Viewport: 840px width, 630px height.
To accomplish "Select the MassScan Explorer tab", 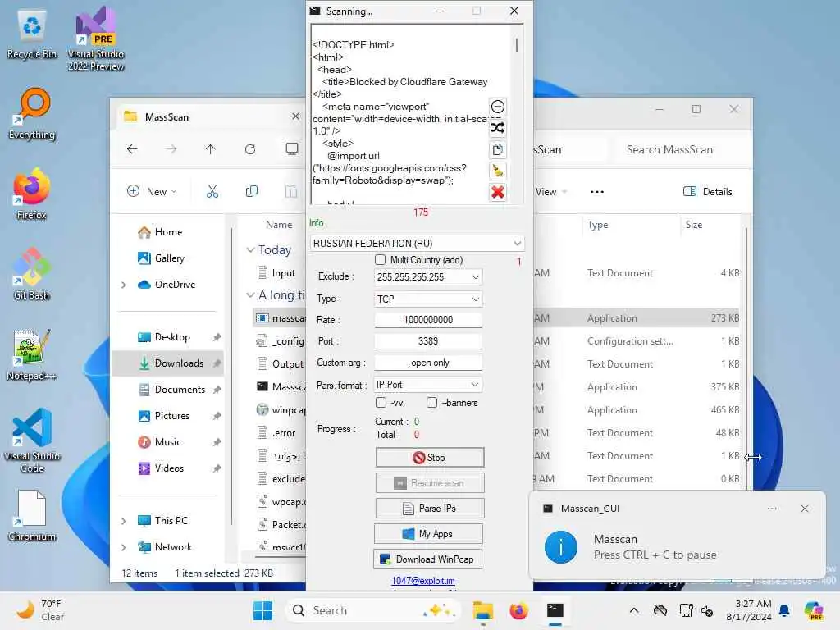I will [209, 116].
